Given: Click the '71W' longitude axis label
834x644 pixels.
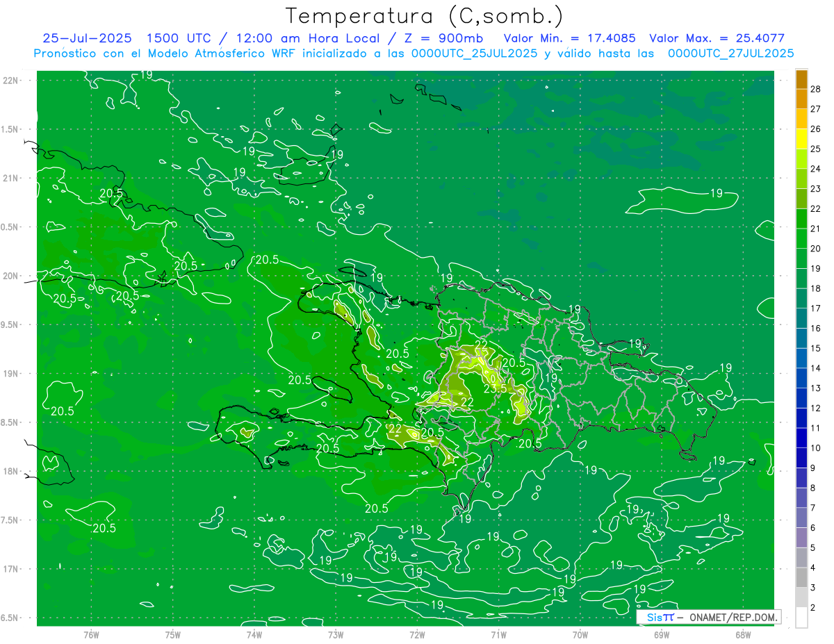Looking at the screenshot, I should tap(498, 635).
